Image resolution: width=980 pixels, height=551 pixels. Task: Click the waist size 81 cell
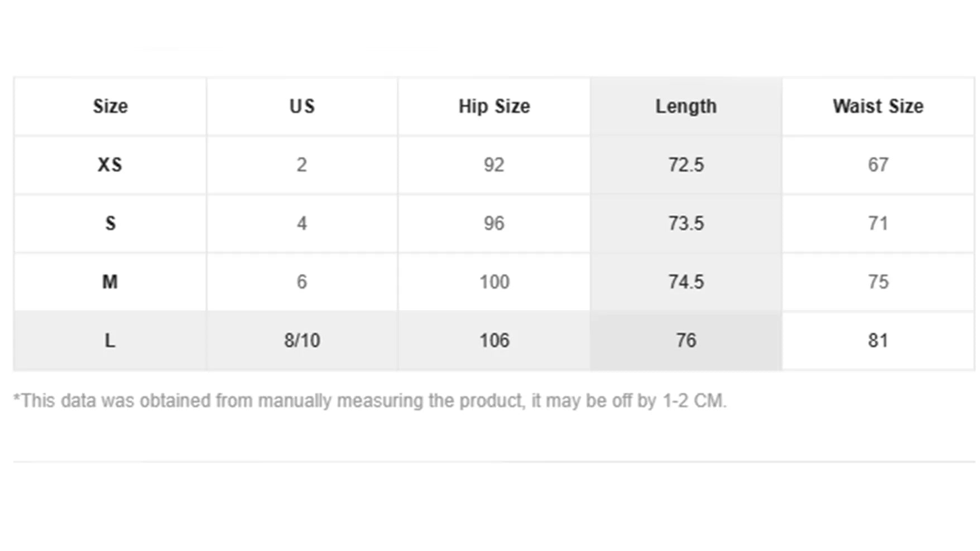coord(878,340)
